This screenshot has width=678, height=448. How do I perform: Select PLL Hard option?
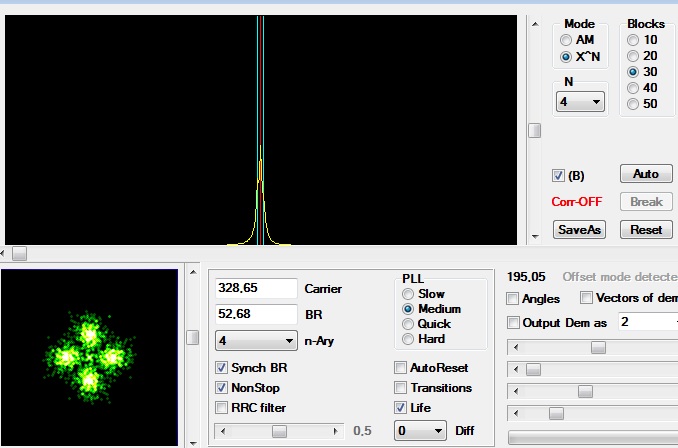click(x=407, y=339)
